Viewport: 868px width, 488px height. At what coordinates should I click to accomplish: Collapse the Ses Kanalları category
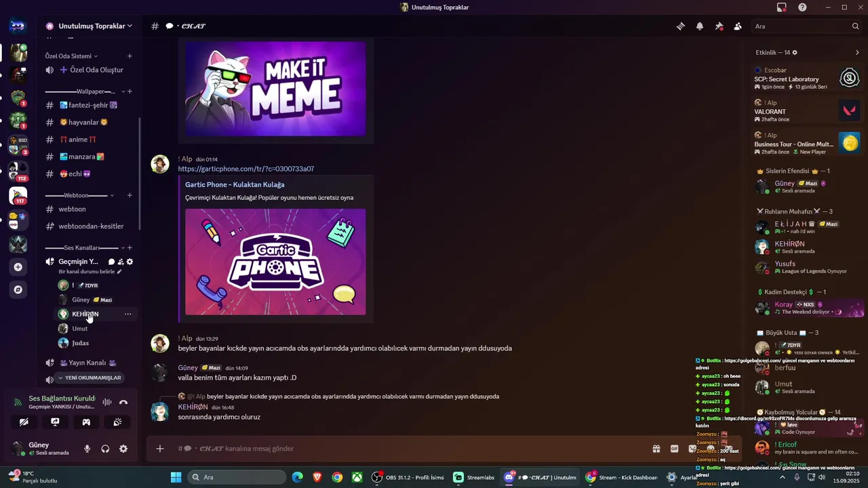(x=85, y=248)
